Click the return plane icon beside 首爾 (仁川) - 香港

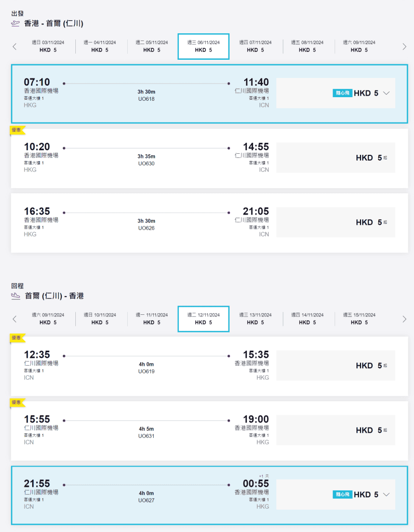(16, 296)
